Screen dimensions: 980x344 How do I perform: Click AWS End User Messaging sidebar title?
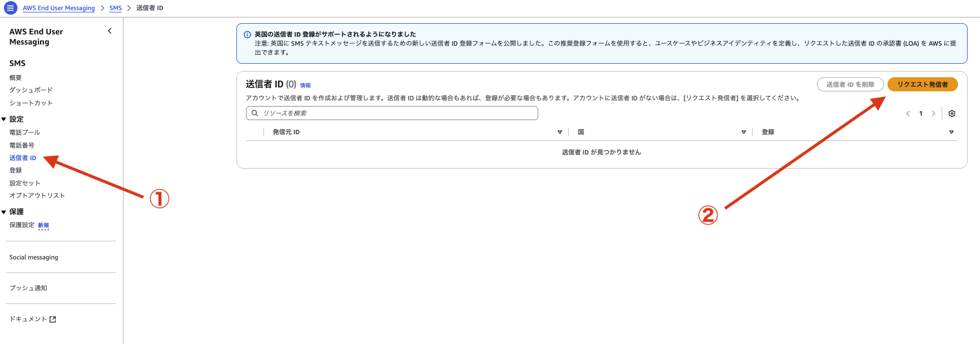[x=36, y=37]
